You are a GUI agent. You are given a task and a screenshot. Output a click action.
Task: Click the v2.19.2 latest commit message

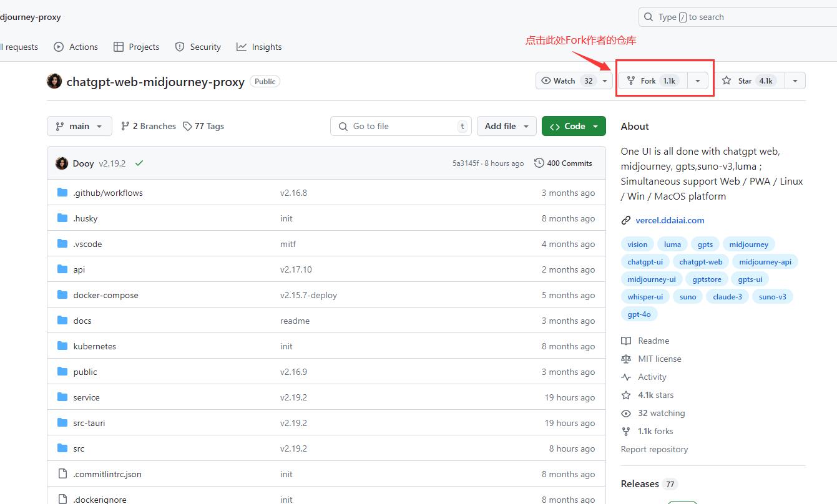[x=112, y=163]
